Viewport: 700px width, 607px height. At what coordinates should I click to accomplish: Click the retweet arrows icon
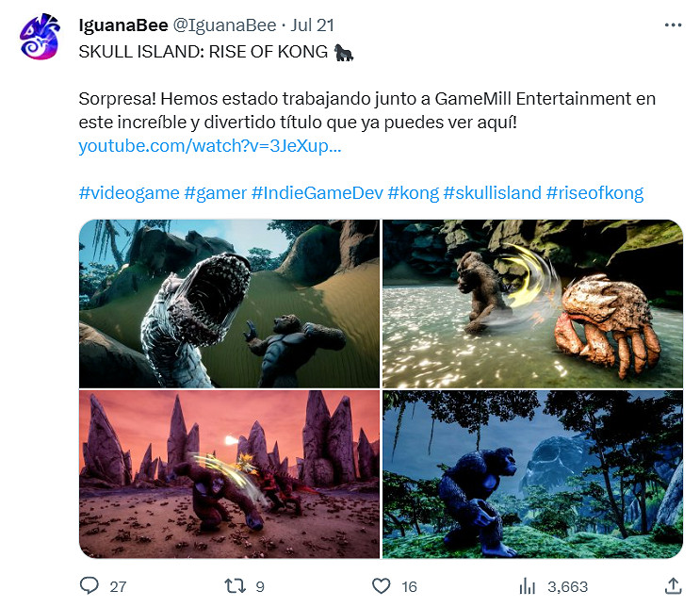click(x=235, y=585)
